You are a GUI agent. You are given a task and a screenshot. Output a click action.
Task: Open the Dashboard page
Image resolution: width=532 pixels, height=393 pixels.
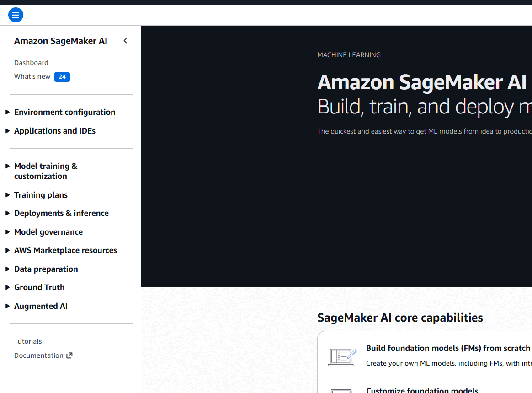pyautogui.click(x=31, y=63)
